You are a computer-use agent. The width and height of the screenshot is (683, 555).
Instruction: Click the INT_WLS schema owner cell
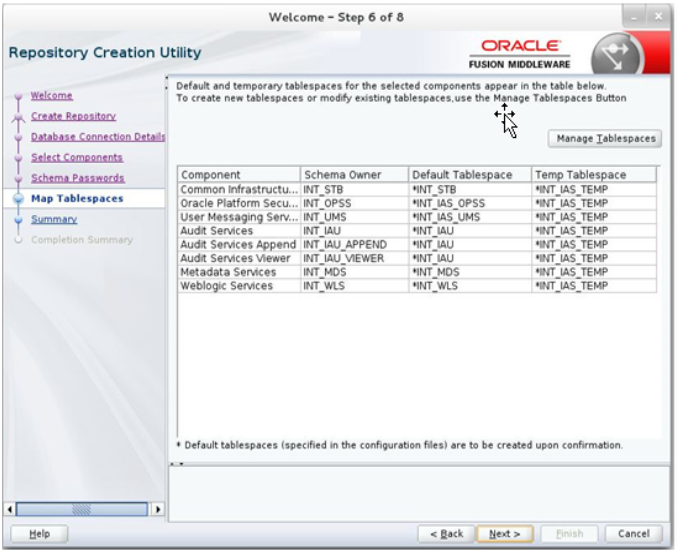[x=354, y=286]
